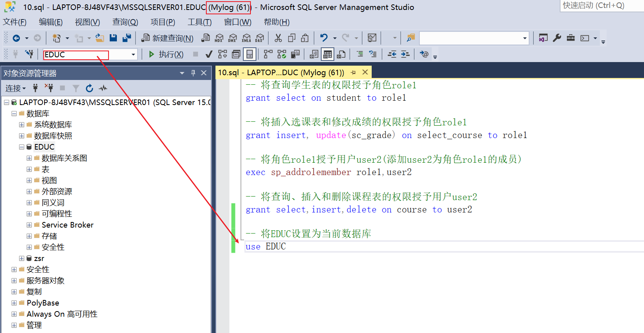644x333 pixels.
Task: Open the 帮助(H) menu
Action: [x=277, y=22]
